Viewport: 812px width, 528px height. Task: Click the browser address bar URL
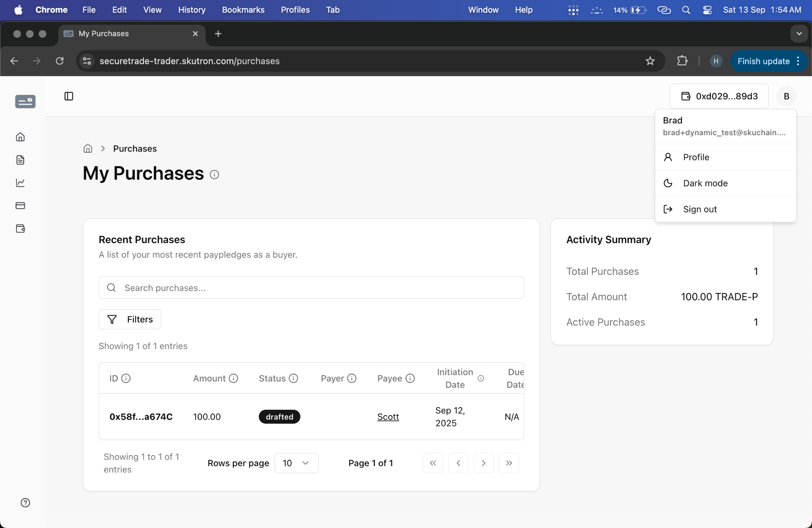tap(190, 61)
